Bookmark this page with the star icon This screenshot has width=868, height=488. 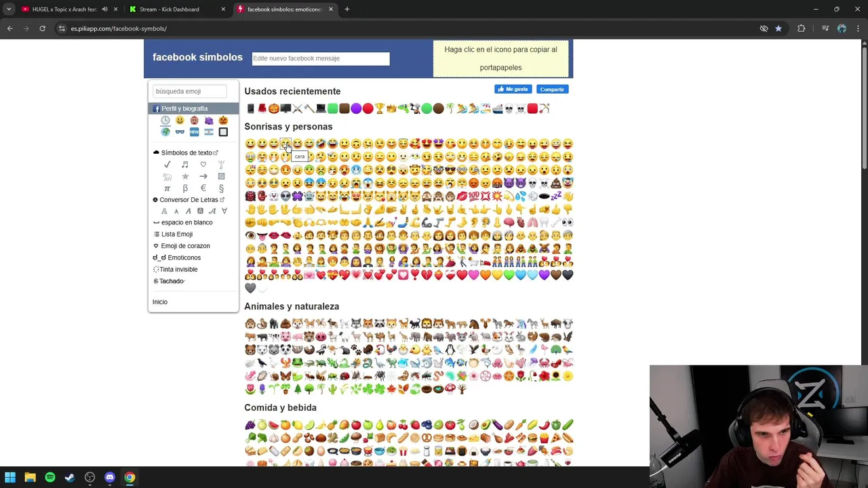click(x=778, y=28)
